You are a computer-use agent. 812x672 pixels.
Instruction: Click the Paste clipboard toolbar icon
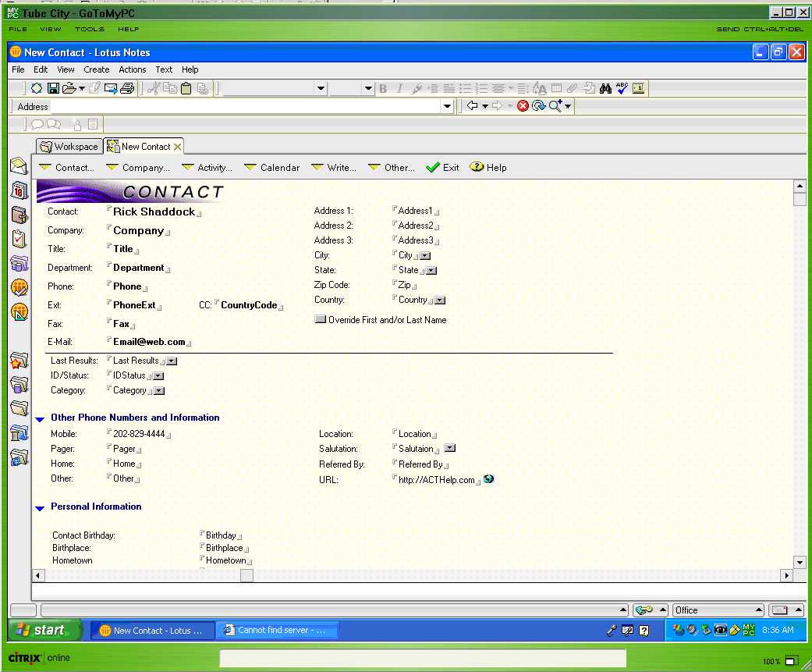[186, 89]
